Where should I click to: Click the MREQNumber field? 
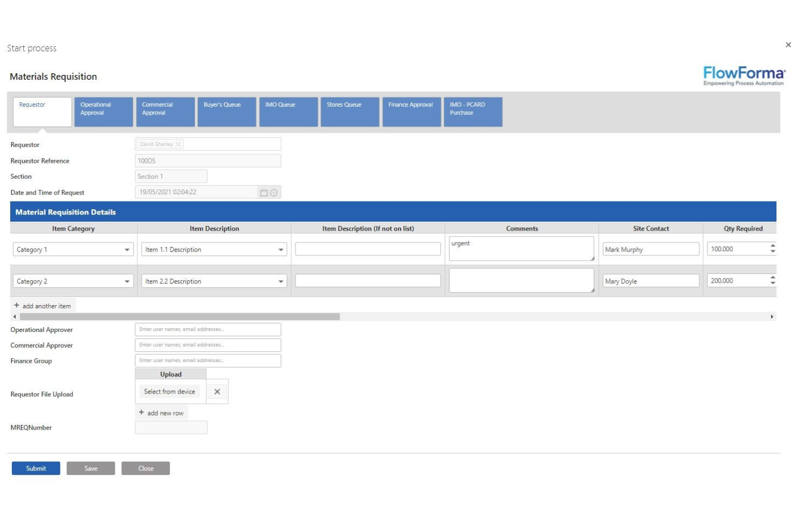[x=171, y=427]
